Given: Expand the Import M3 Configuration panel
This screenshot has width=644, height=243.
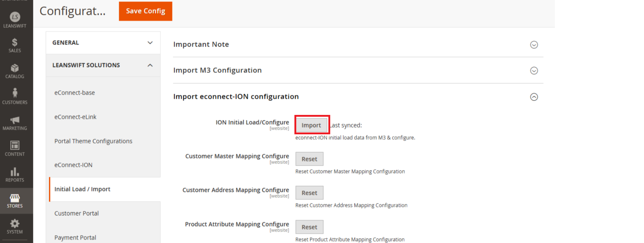Looking at the screenshot, I should coord(534,71).
